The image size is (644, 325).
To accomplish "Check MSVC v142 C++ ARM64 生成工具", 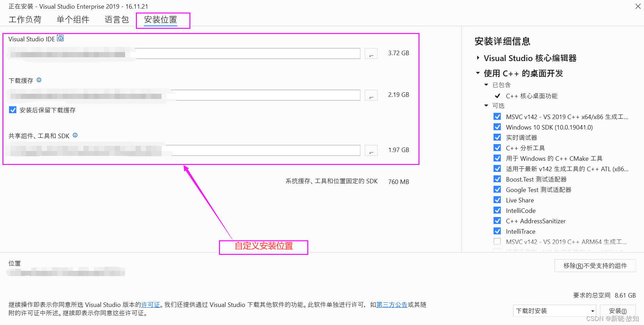I will [x=497, y=241].
